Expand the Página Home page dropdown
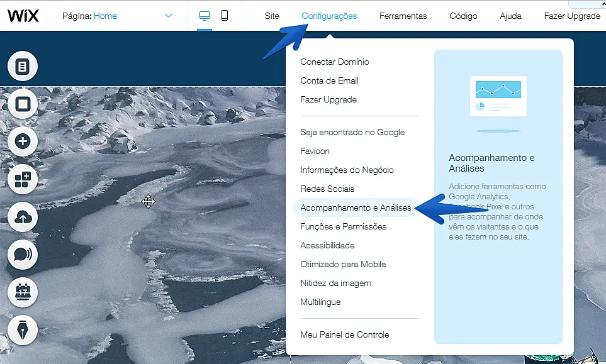This screenshot has height=364, width=606. [x=168, y=16]
